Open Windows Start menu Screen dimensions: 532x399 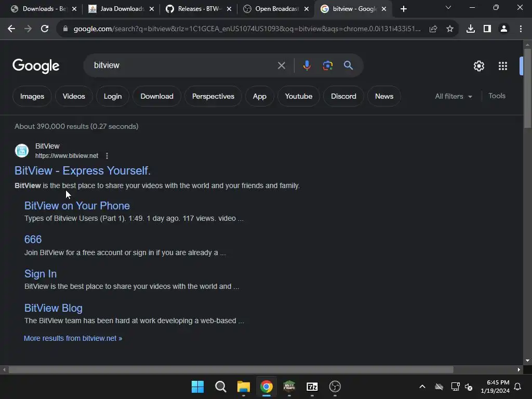(x=197, y=387)
